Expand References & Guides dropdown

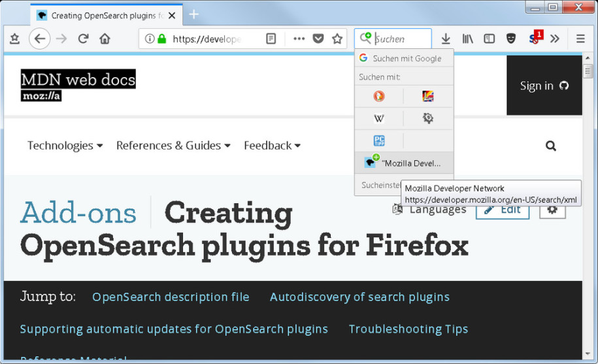click(x=173, y=145)
